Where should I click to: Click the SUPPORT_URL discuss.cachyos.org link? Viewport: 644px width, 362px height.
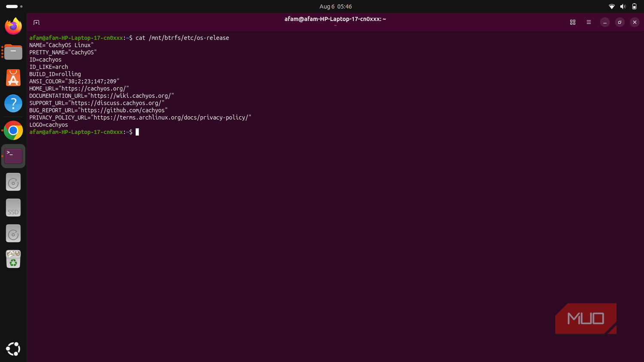point(116,103)
